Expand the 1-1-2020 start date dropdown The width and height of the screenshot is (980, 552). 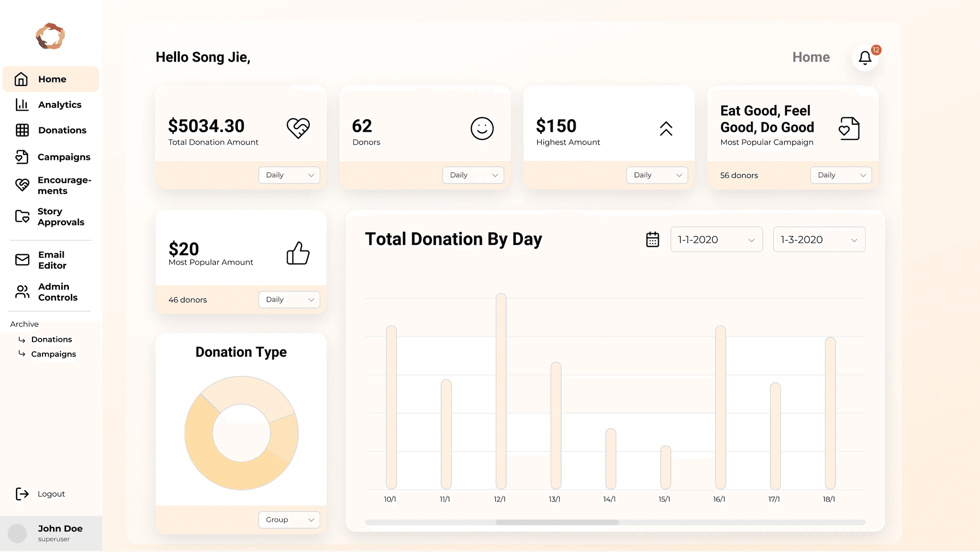click(x=716, y=239)
